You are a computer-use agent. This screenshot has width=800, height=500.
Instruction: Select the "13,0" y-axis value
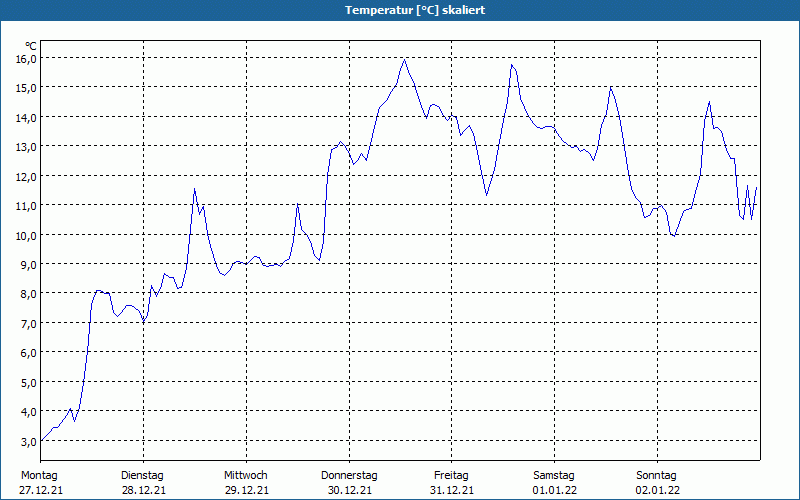point(26,146)
